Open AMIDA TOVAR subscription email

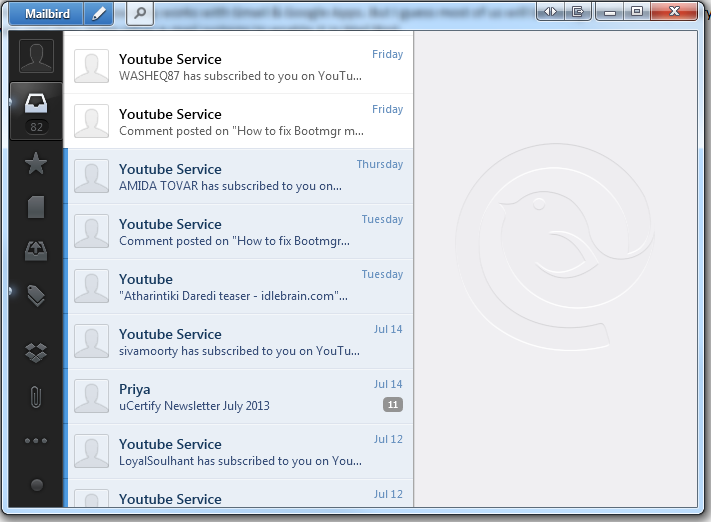tap(239, 176)
